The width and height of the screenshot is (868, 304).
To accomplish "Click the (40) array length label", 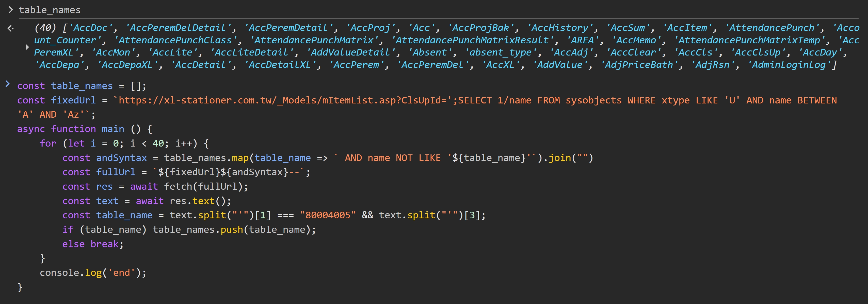I will coord(45,28).
